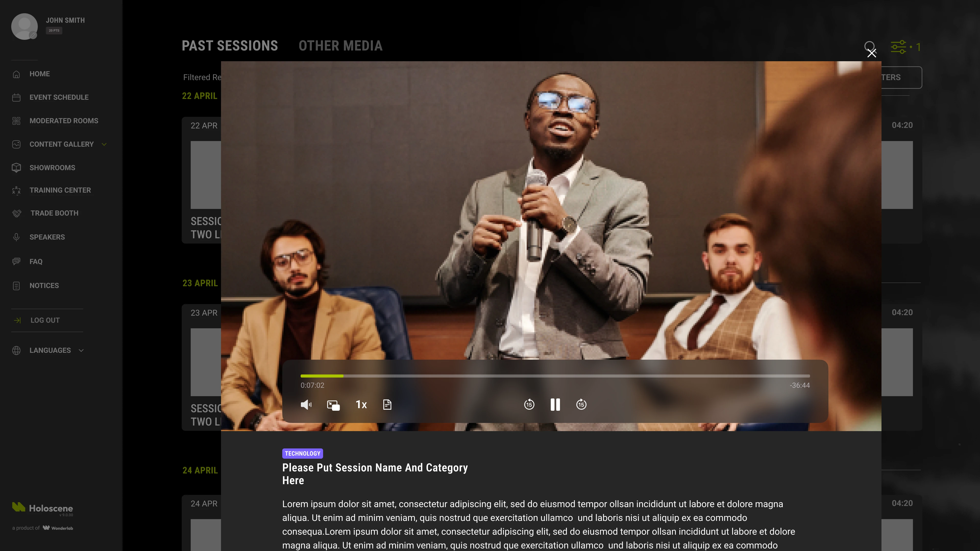
Task: Open the Wonderlab product link
Action: click(58, 528)
